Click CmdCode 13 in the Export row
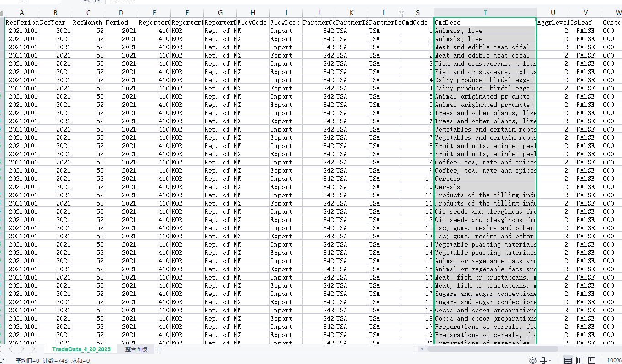The height and width of the screenshot is (364, 622). pos(417,236)
